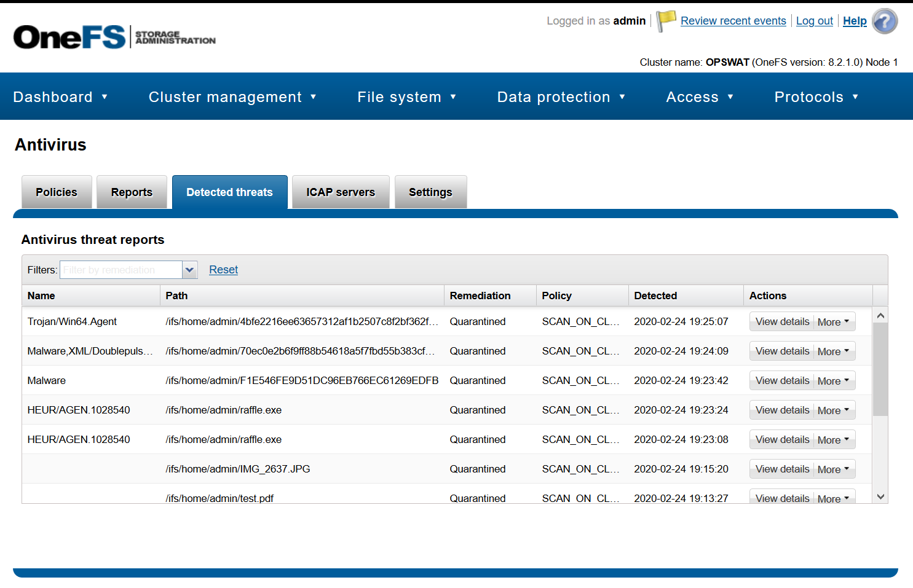The image size is (913, 588).
Task: Sort by the Policy column header
Action: pyautogui.click(x=582, y=296)
